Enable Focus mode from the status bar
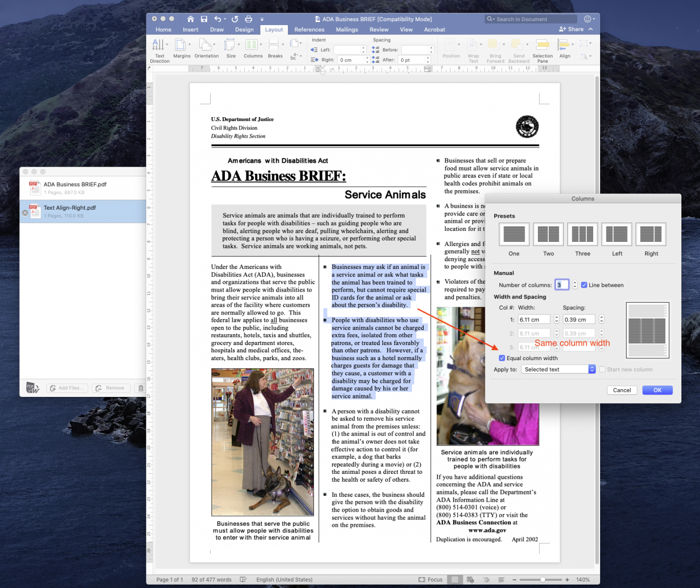Viewport: 700px width, 588px height. click(431, 580)
